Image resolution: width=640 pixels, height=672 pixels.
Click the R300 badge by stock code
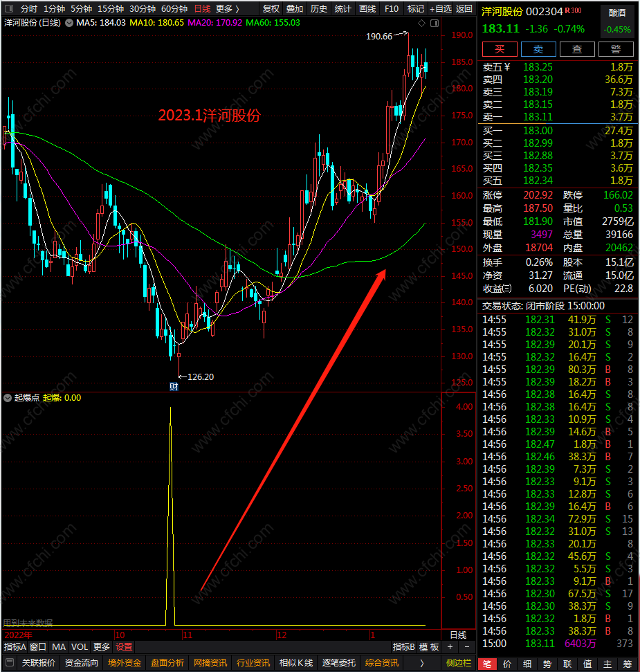pos(573,10)
